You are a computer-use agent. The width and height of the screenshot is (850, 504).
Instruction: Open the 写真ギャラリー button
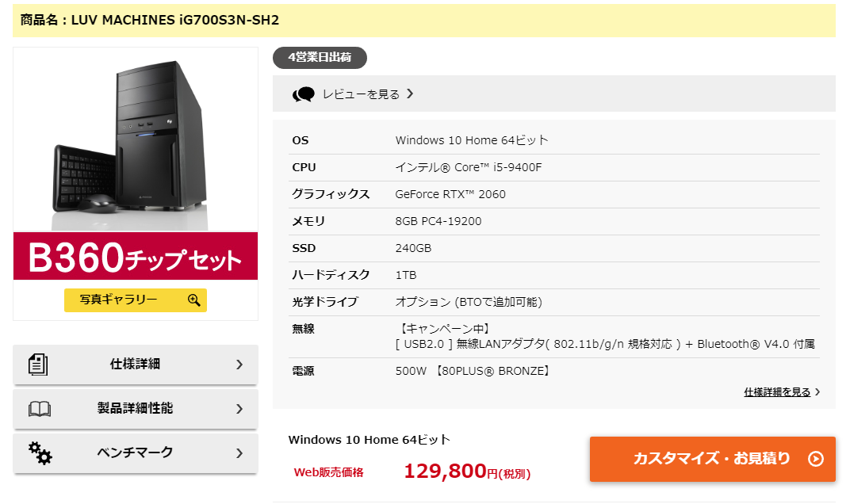[x=136, y=300]
